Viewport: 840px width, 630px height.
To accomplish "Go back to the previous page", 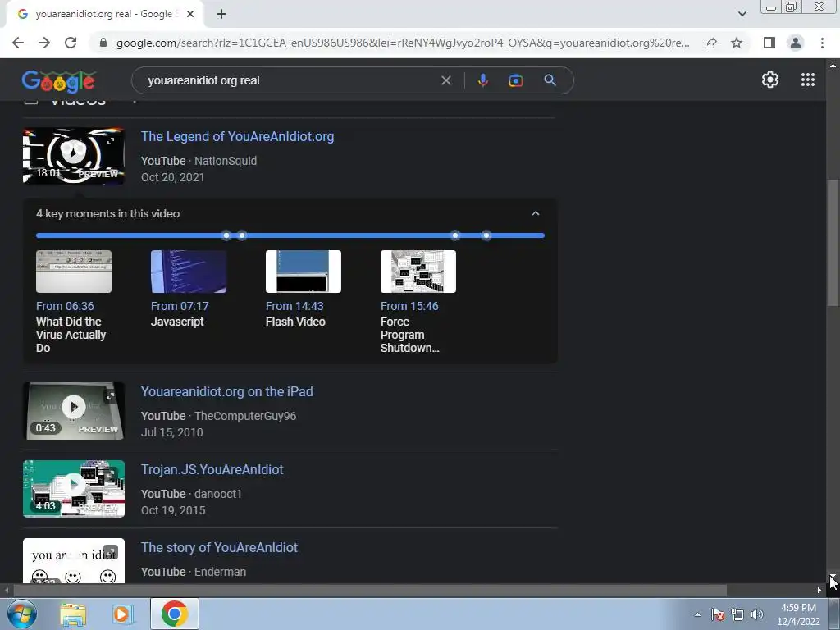I will click(18, 43).
